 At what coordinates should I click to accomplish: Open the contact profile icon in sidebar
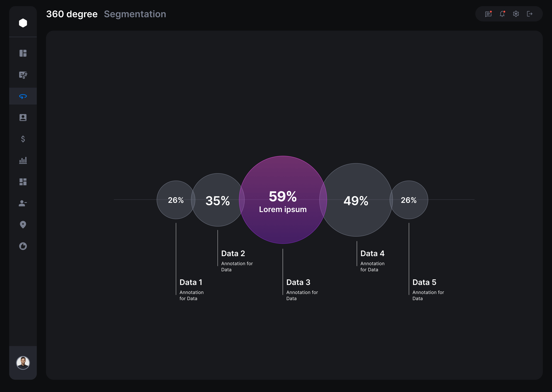(x=23, y=118)
